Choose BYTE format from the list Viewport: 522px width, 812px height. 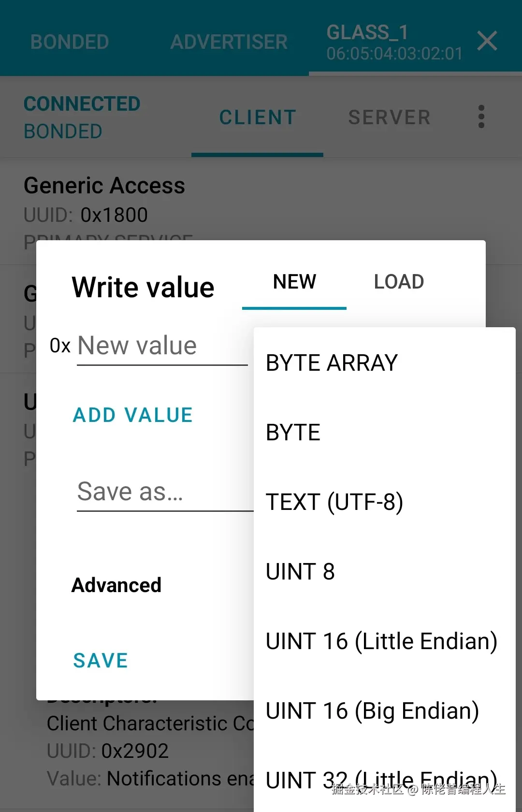292,432
